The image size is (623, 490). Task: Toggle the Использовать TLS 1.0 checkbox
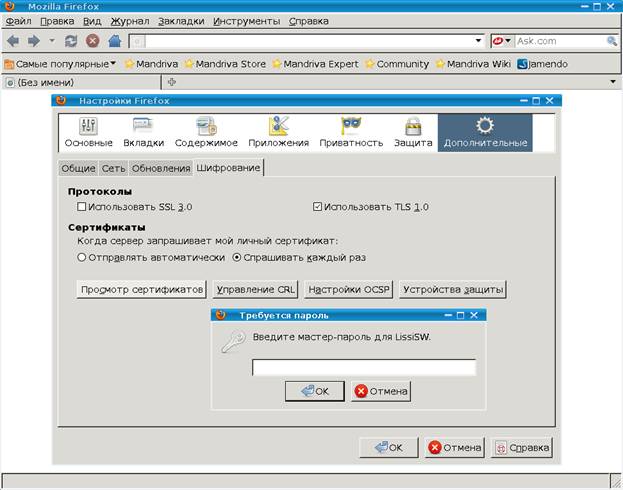click(x=318, y=207)
